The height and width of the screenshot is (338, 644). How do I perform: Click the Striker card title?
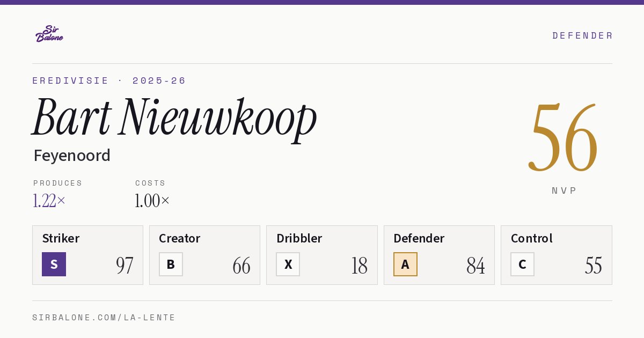tap(61, 238)
